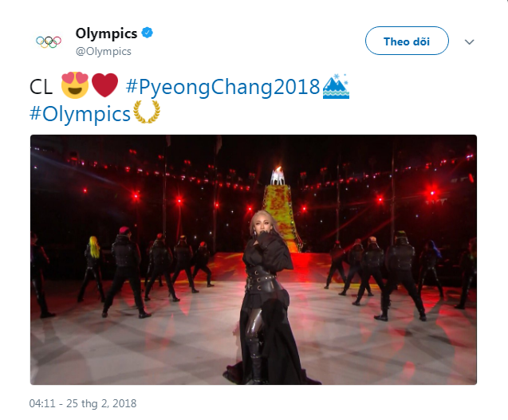The image size is (508, 420).
Task: Click the heart-eyes smiley emoji
Action: 73,84
